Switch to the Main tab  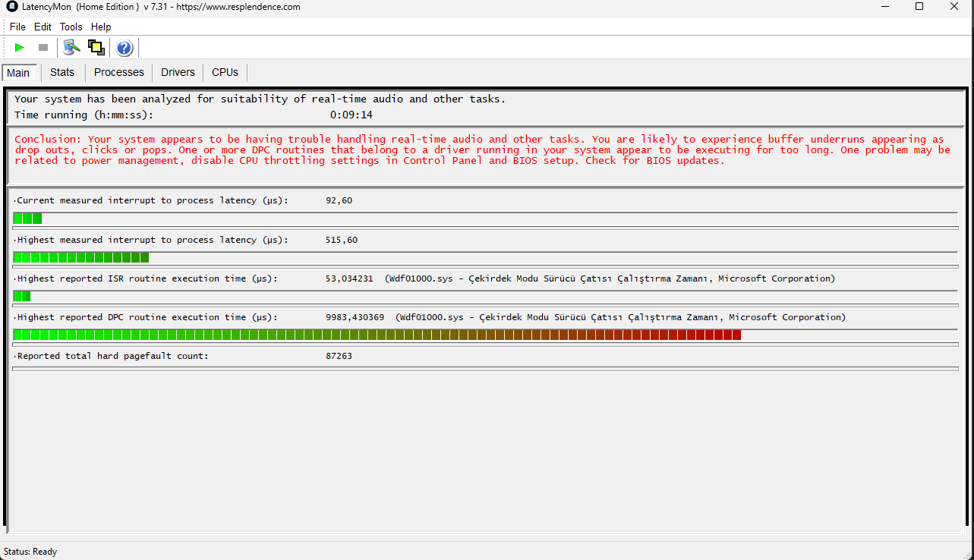18,73
